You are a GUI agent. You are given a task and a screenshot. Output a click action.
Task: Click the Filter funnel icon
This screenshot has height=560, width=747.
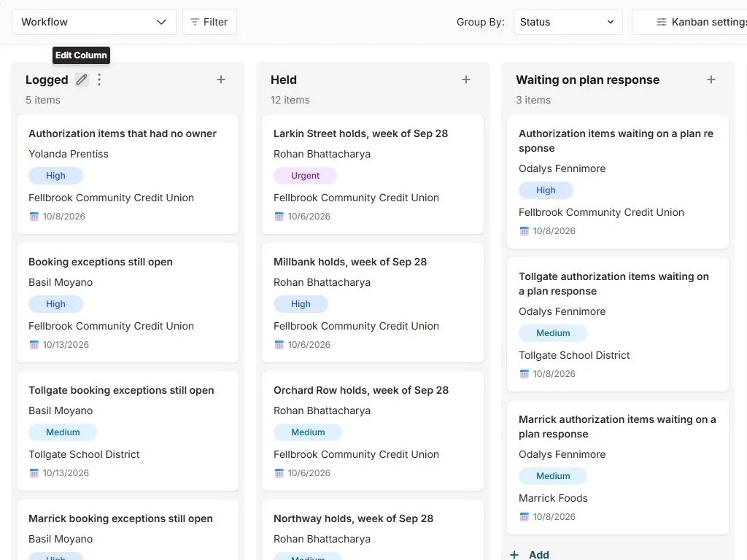[x=194, y=22]
